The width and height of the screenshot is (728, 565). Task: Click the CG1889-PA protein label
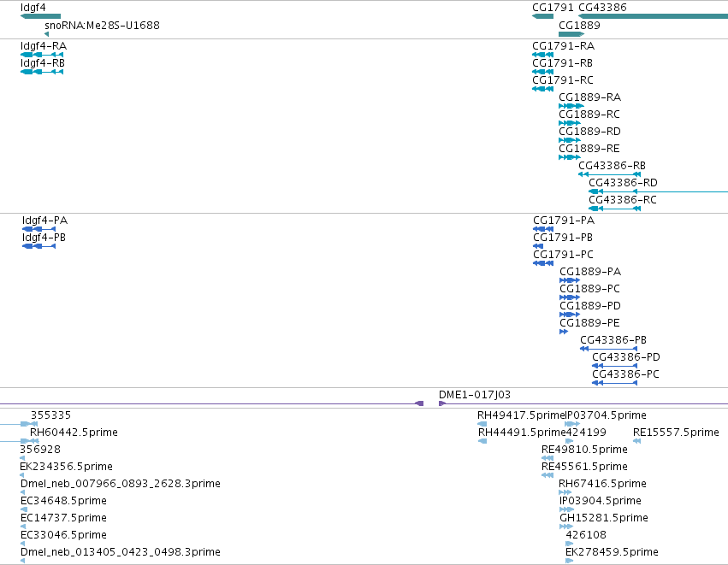(590, 272)
